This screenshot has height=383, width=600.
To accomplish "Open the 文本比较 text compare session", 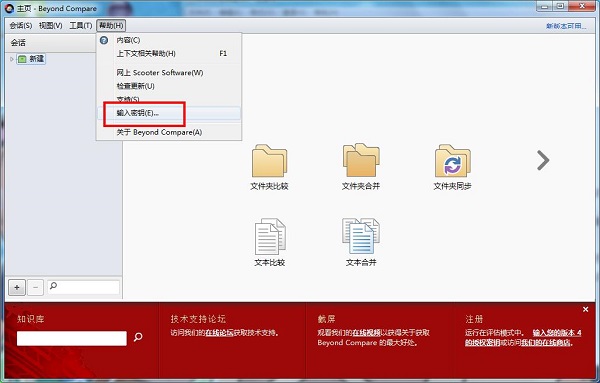I will click(x=269, y=243).
